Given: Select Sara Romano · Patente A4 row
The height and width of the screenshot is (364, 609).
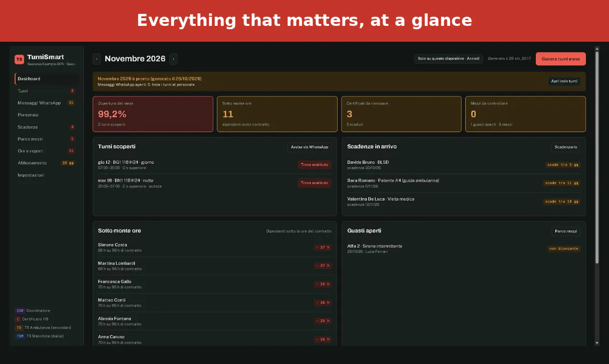Looking at the screenshot, I should point(464,183).
